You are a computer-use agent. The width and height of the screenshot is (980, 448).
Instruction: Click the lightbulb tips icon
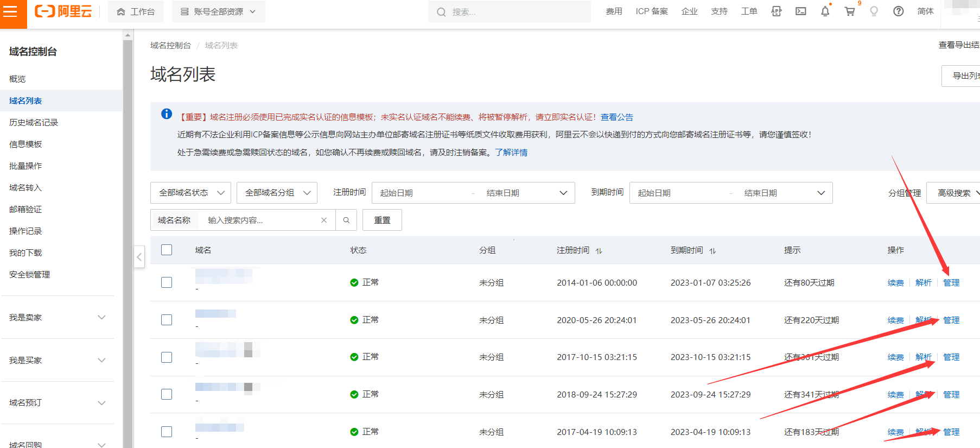874,11
